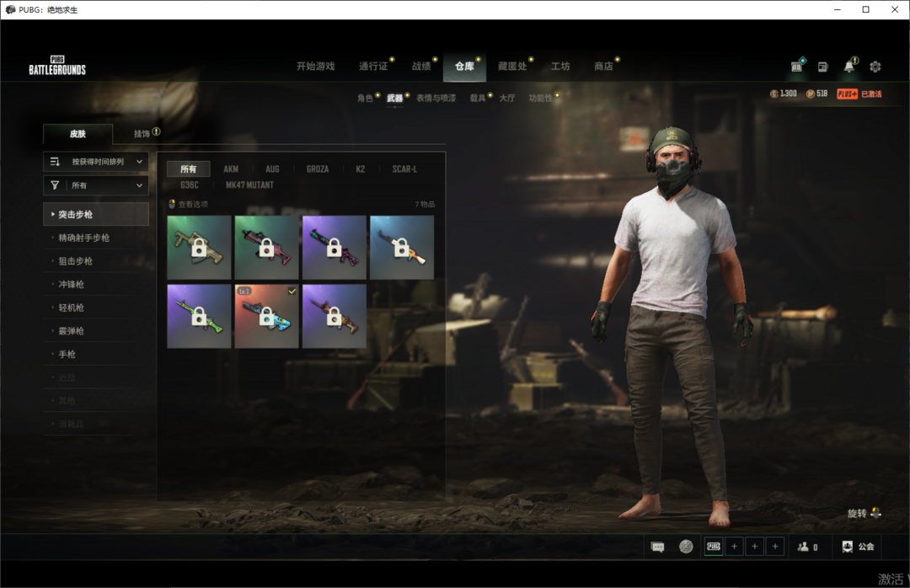Screen dimensions: 910x588
Task: Click the 查看选项 view options hint
Action: tap(188, 205)
